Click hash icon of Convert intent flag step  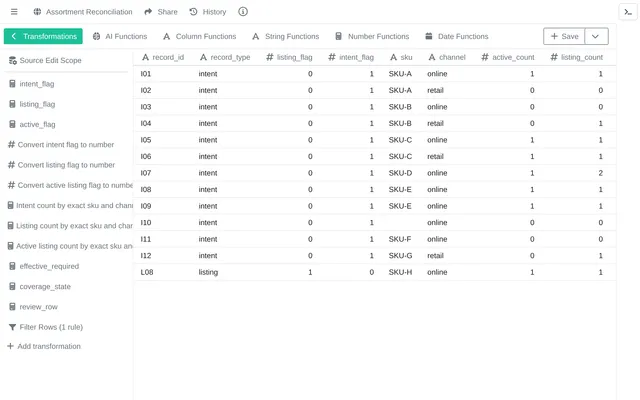(11, 144)
